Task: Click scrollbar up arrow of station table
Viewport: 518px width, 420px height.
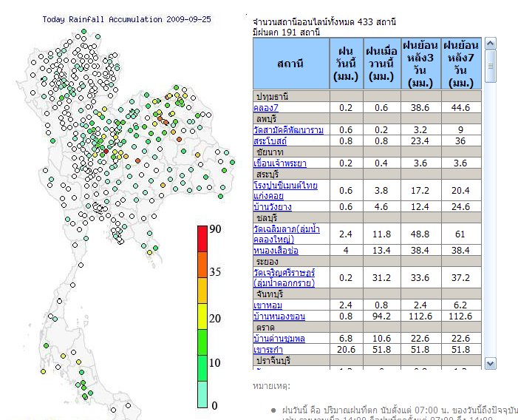Action: pos(491,44)
